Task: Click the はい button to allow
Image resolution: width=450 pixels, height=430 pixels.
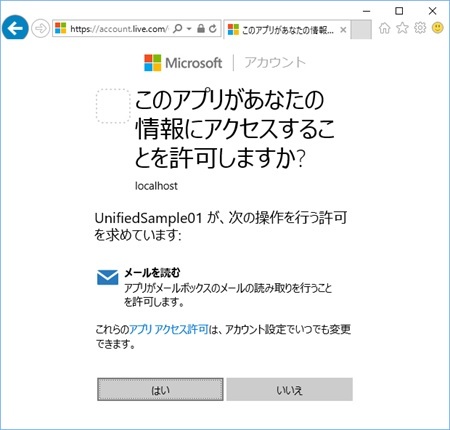Action: (160, 389)
